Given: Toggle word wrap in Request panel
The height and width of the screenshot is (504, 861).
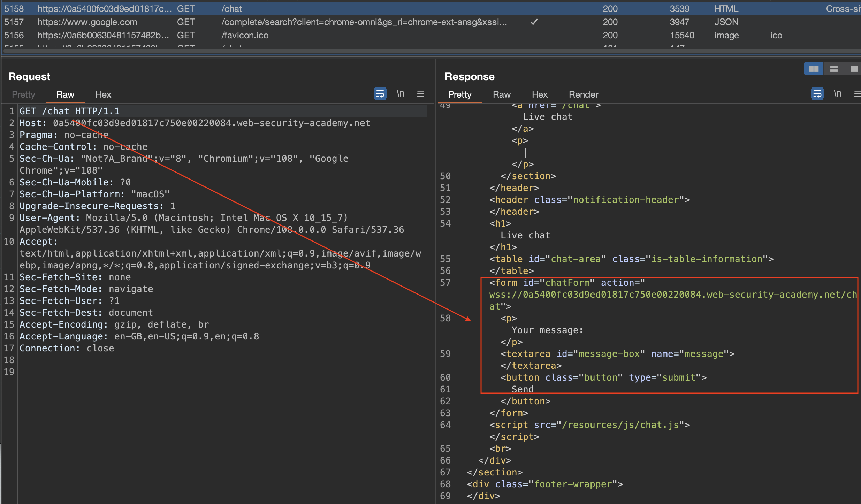Looking at the screenshot, I should click(x=380, y=94).
